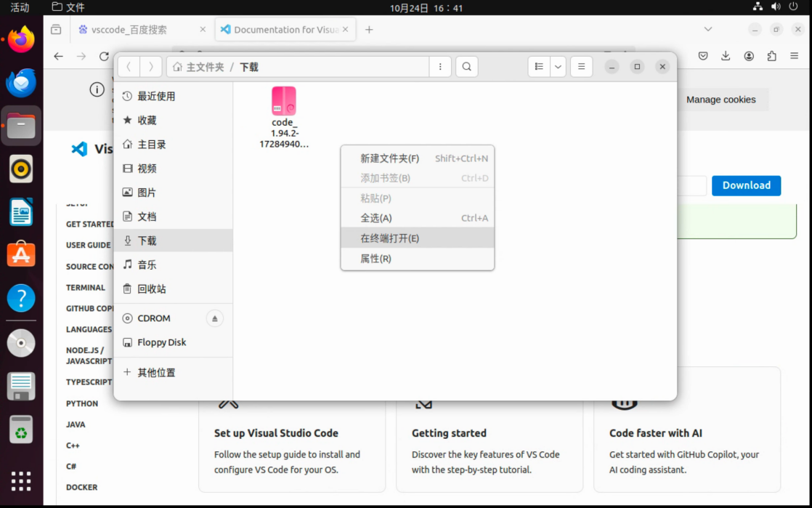Open Firefox extensions puzzle icon
The height and width of the screenshot is (508, 812).
pos(771,56)
